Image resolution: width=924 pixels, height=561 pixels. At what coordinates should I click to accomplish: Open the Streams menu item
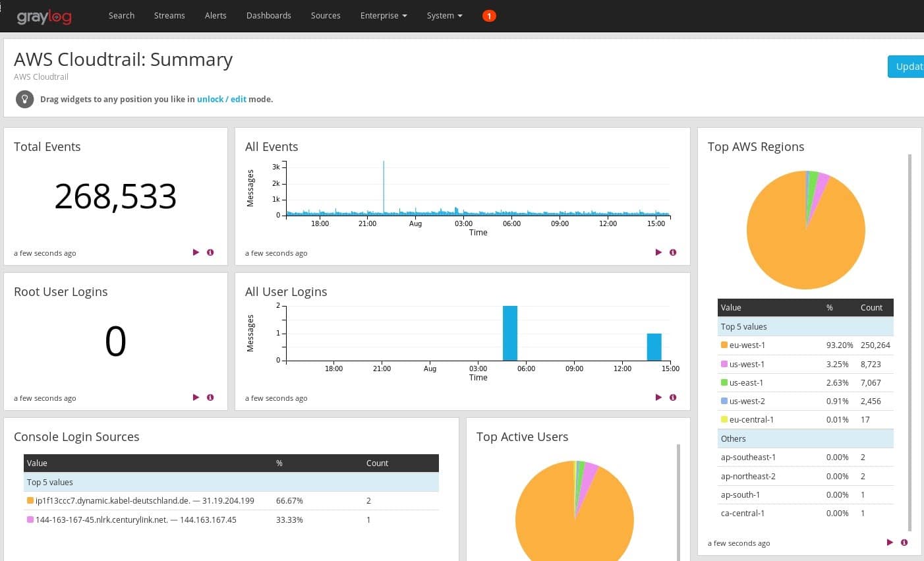click(169, 16)
